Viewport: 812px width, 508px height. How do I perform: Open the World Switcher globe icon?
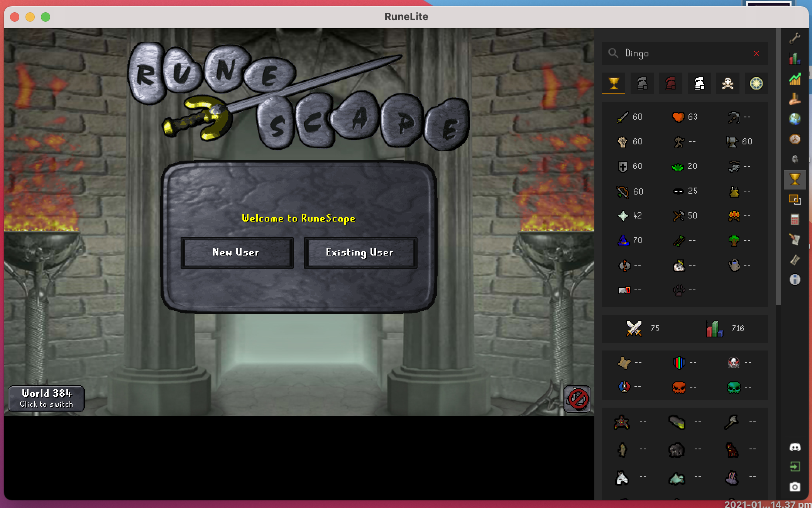pyautogui.click(x=795, y=119)
